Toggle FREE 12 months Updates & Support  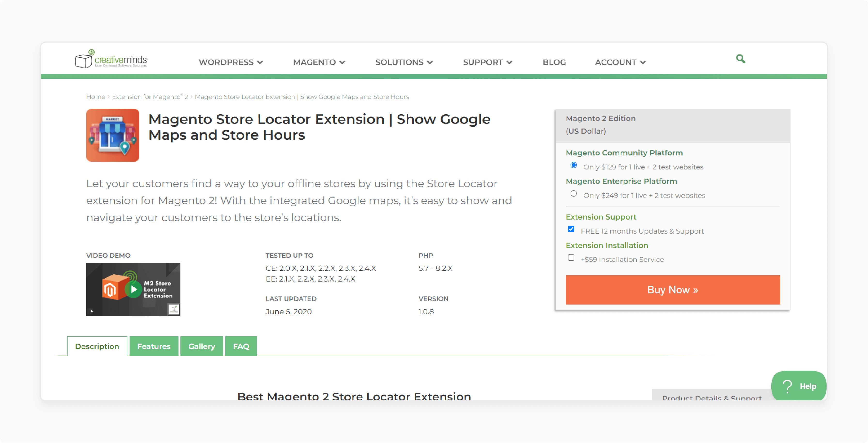[571, 229]
